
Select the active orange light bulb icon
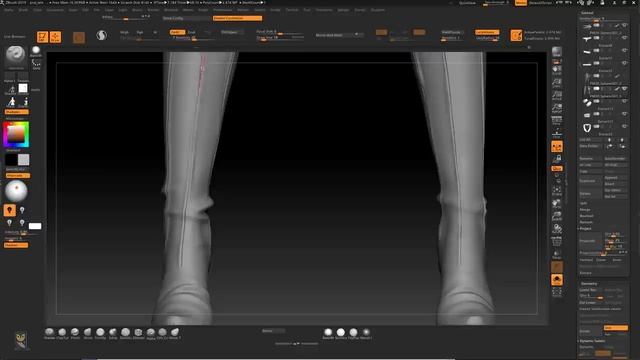pyautogui.click(x=10, y=210)
